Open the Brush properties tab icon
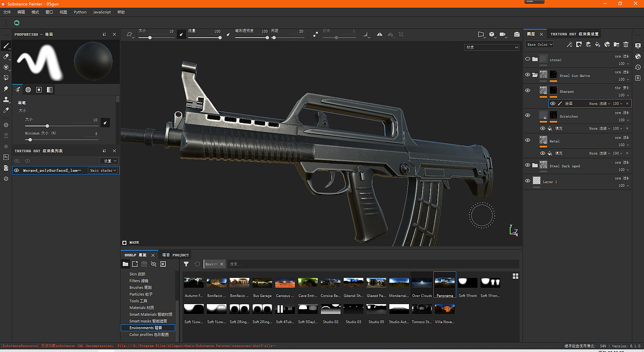This screenshot has height=352, width=644. [x=18, y=90]
